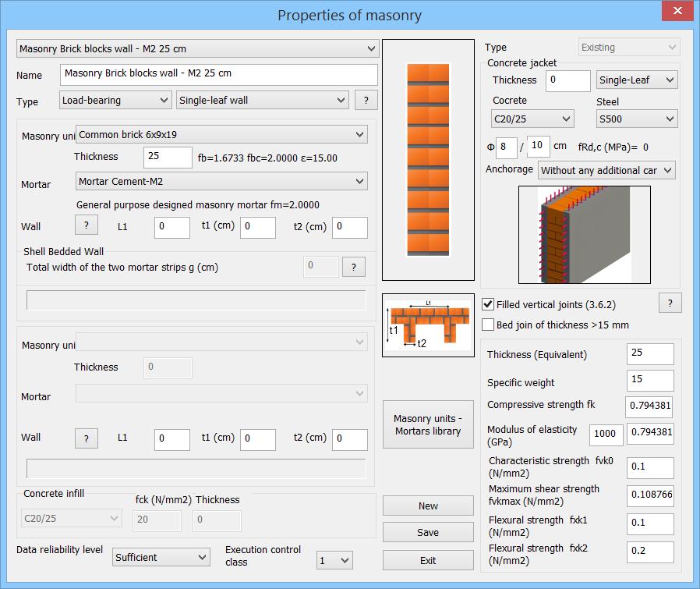
Task: Open the Execution control class dropdown
Action: (335, 560)
